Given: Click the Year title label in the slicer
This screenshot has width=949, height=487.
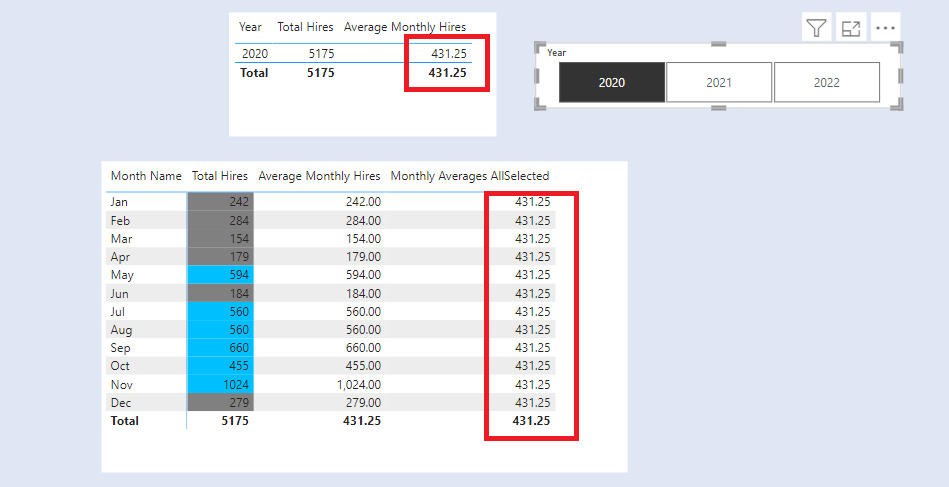Looking at the screenshot, I should click(557, 52).
